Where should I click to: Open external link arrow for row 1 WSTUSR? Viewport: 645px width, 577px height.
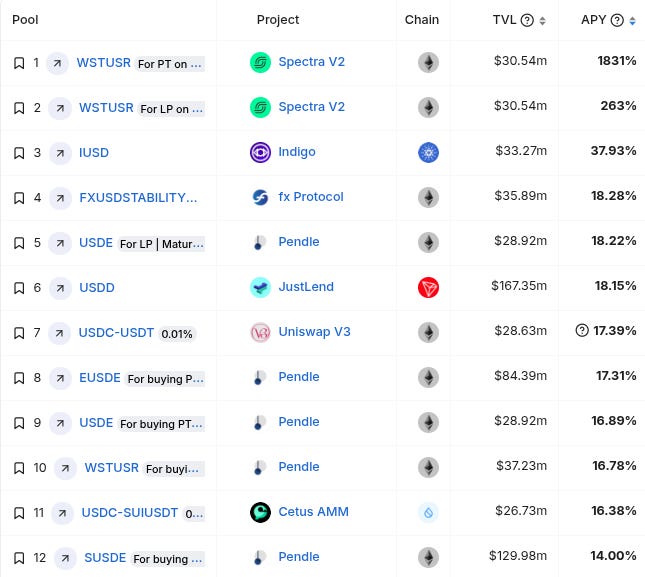click(x=57, y=63)
